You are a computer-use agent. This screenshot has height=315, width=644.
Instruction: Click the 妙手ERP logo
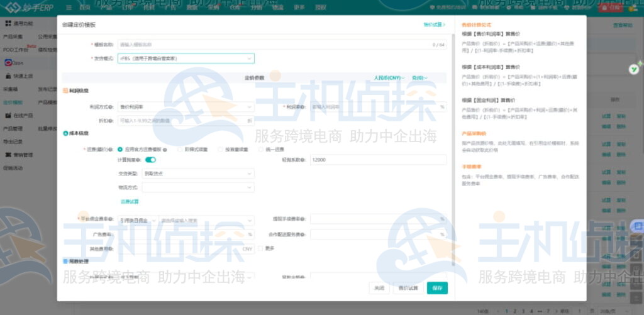[29, 8]
